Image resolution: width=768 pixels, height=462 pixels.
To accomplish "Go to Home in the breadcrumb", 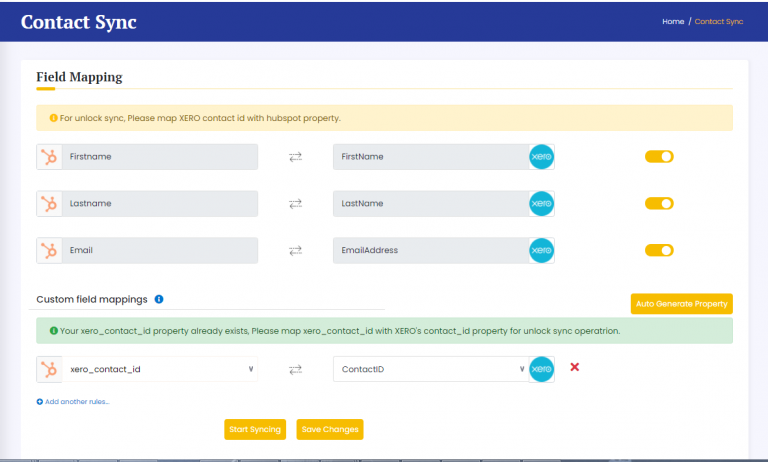I will point(672,21).
